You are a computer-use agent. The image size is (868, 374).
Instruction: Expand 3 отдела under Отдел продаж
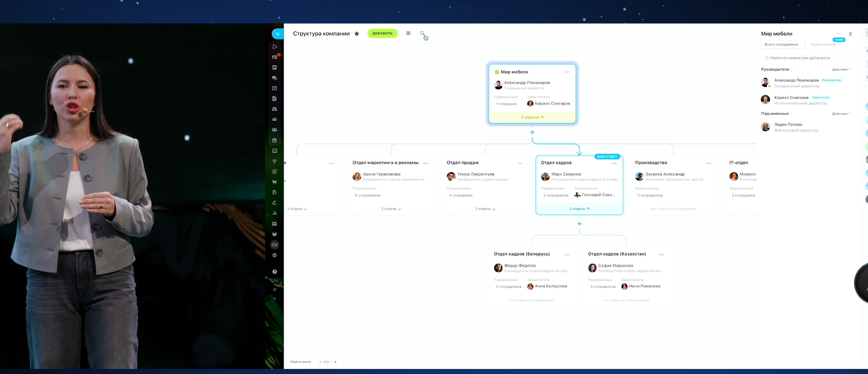[x=485, y=209]
